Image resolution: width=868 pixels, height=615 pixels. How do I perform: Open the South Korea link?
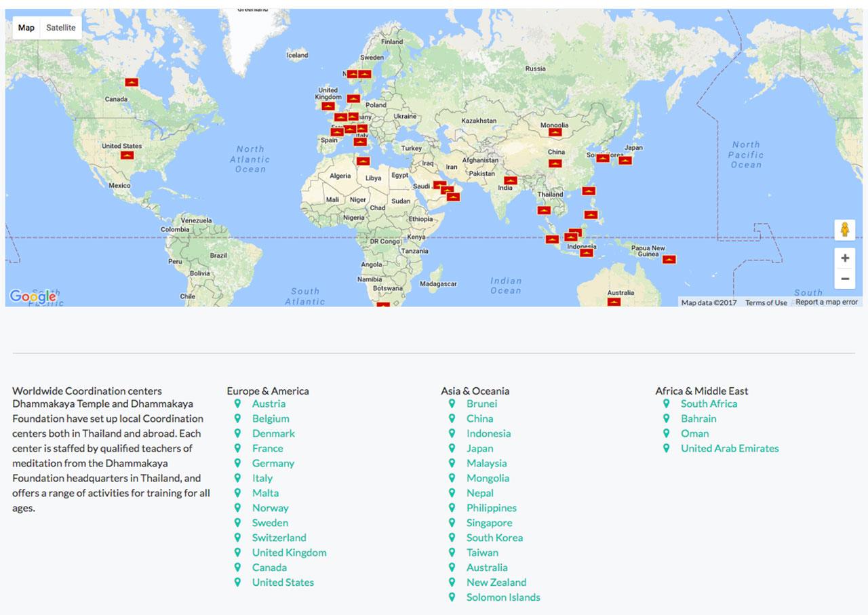[x=494, y=538]
